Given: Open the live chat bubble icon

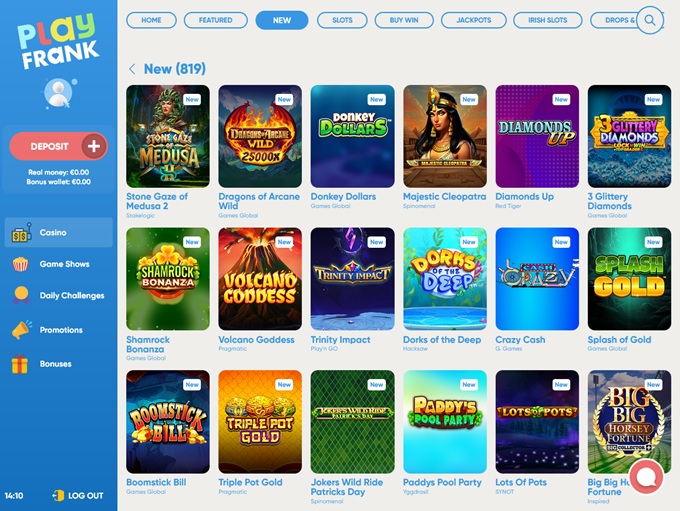Looking at the screenshot, I should point(646,476).
